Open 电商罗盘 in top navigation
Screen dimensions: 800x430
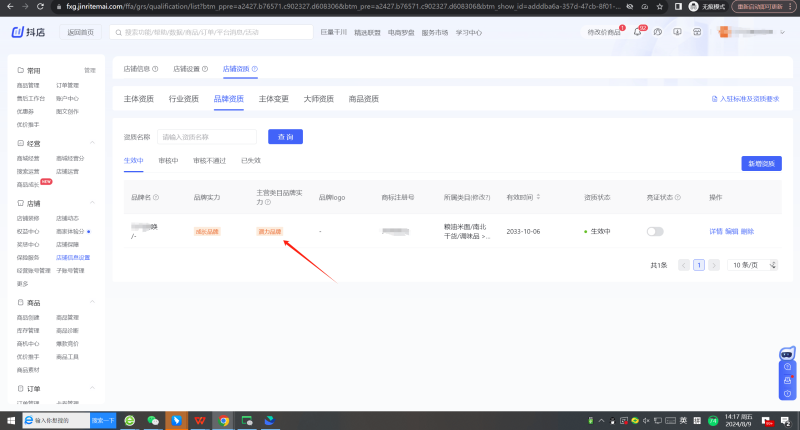coord(401,32)
